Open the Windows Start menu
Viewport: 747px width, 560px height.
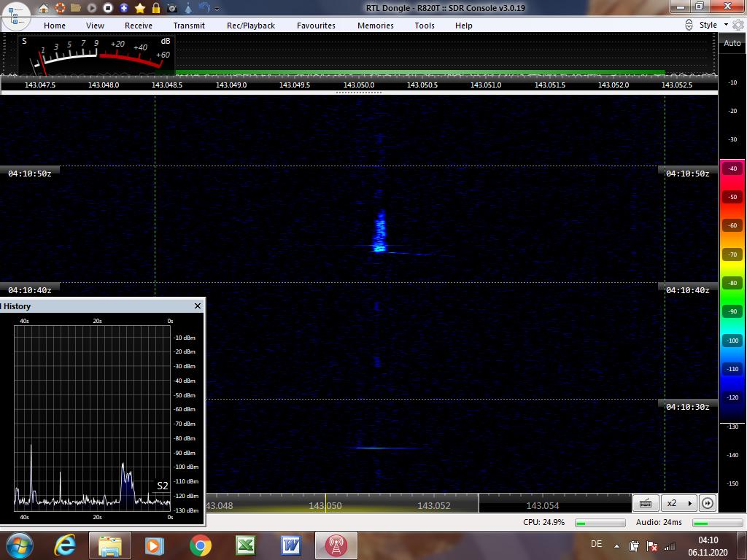tap(18, 545)
